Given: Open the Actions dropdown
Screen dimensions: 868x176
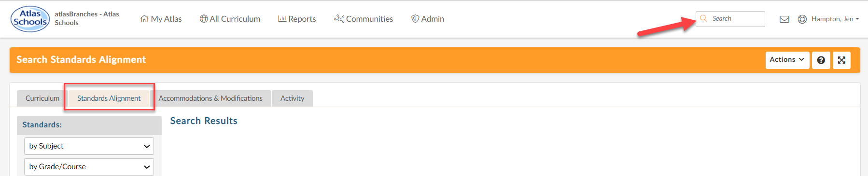Looking at the screenshot, I should tap(787, 60).
